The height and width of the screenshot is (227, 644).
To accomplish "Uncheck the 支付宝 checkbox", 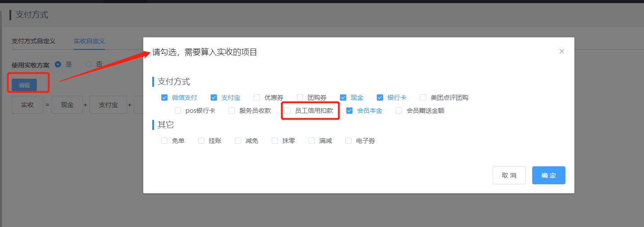I will [214, 98].
